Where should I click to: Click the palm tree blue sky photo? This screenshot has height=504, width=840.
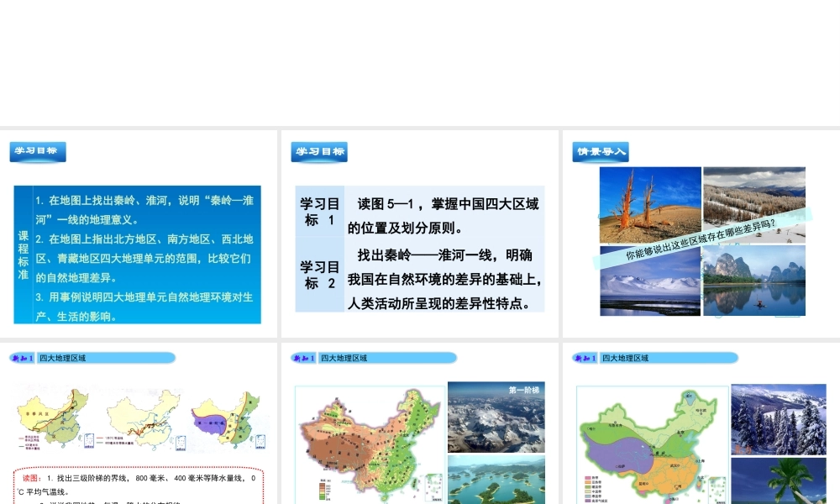click(x=779, y=481)
